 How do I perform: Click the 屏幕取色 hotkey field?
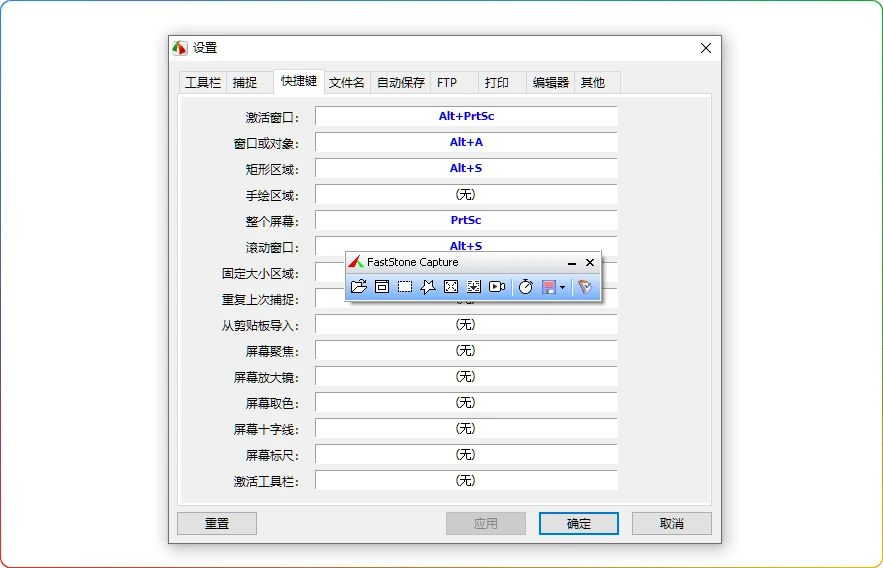click(x=466, y=402)
